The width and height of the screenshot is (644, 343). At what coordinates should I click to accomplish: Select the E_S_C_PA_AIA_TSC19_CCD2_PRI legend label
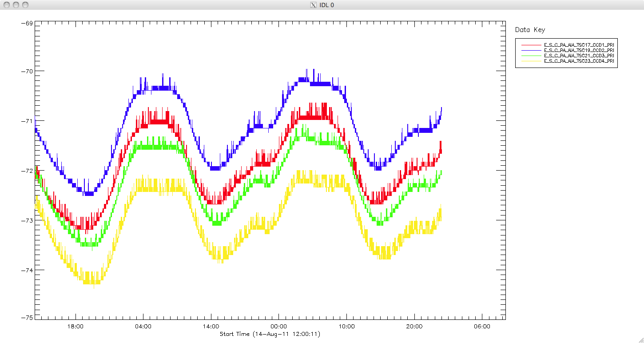pyautogui.click(x=579, y=51)
